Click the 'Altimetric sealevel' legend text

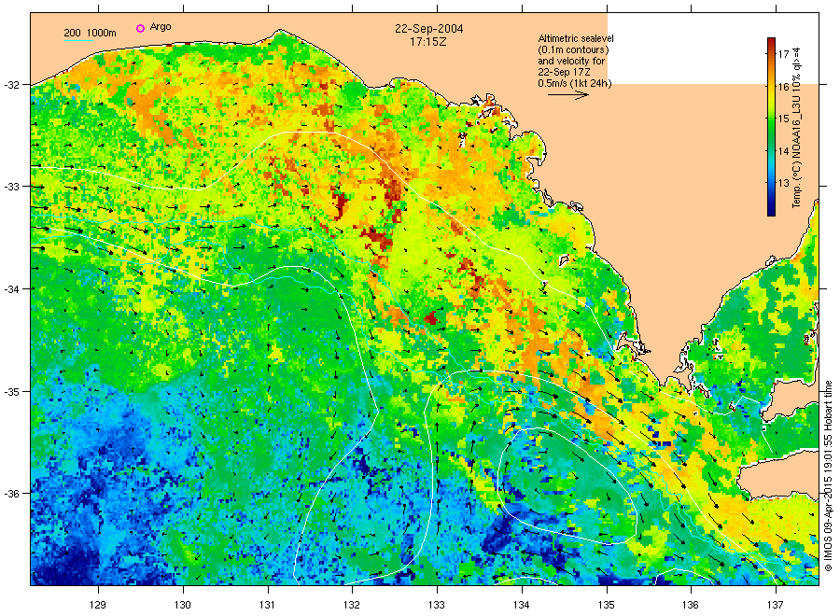576,38
